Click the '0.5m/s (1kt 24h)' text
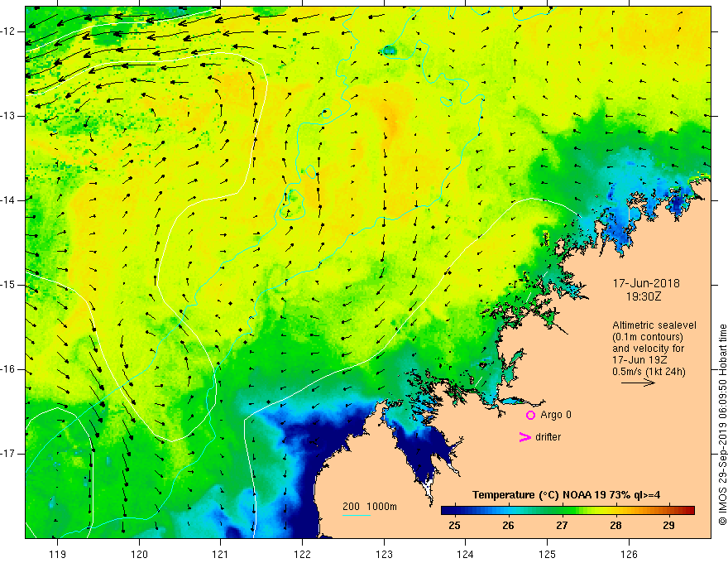The width and height of the screenshot is (728, 563). pos(649,372)
